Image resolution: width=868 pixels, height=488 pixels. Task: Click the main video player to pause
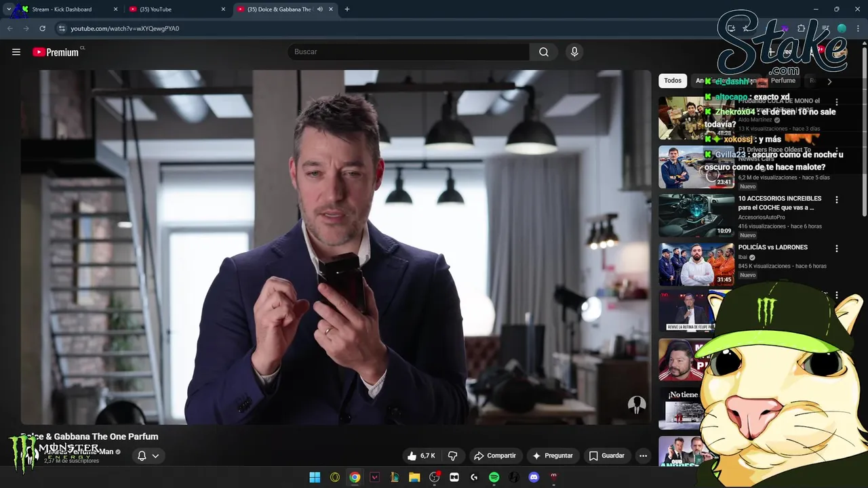point(336,247)
